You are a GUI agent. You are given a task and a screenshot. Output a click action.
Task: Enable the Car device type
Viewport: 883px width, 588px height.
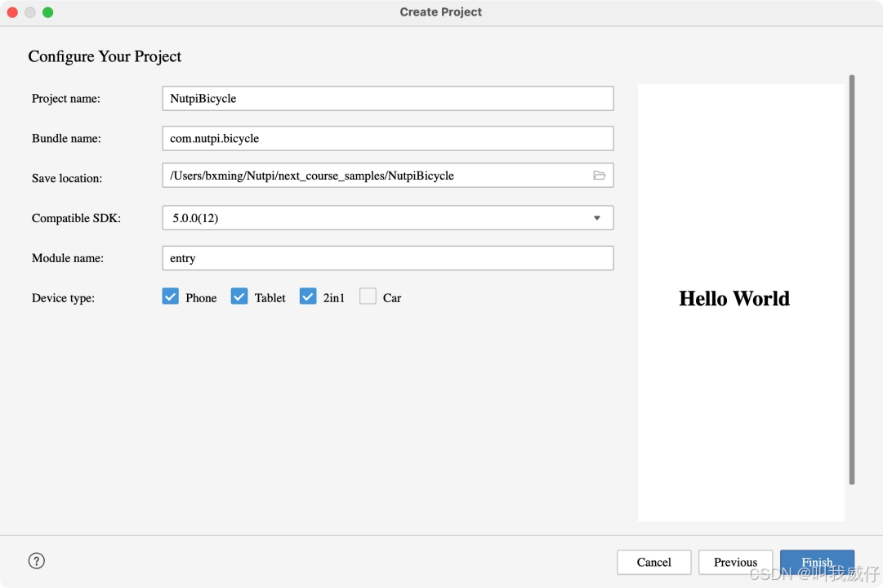368,296
